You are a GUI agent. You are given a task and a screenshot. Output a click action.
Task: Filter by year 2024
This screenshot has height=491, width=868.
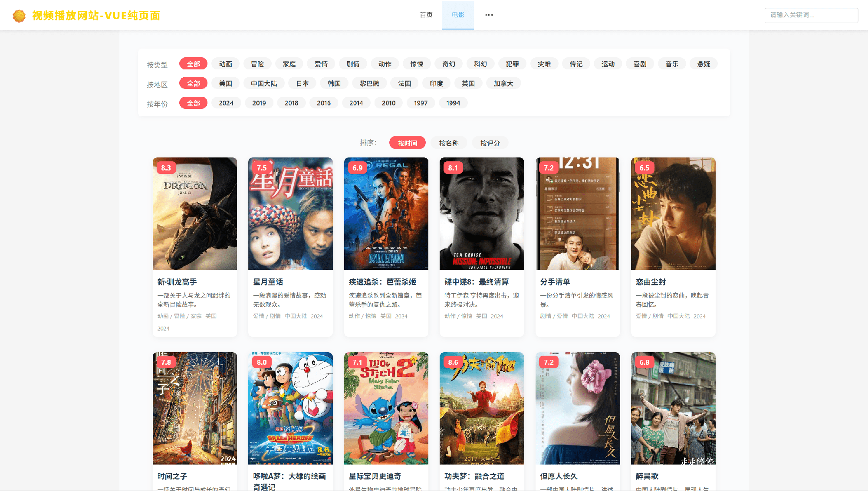tap(226, 103)
